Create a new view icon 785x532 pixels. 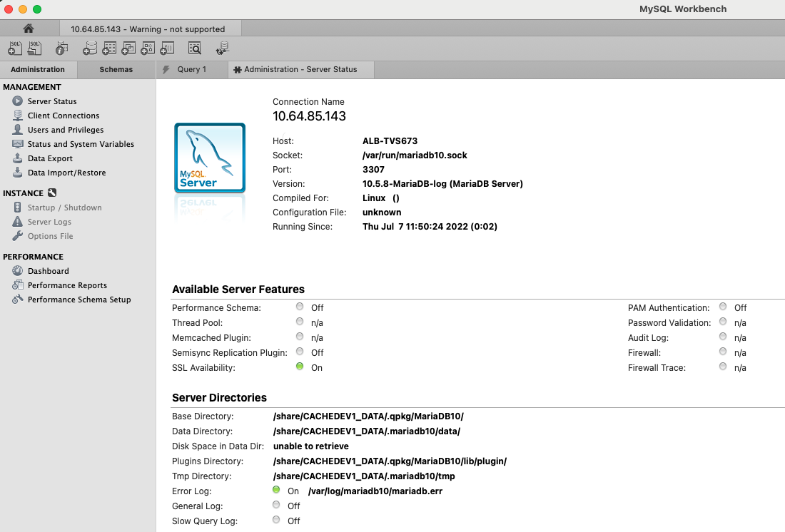[x=128, y=48]
